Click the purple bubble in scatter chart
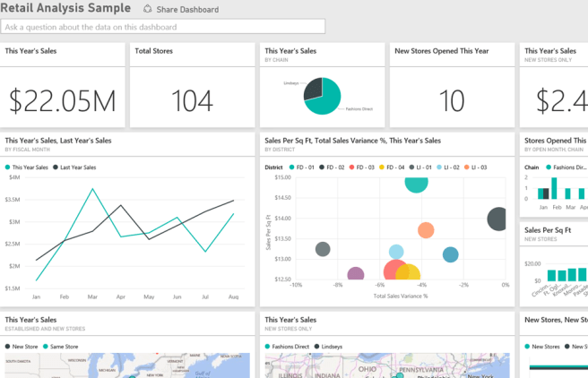588x378 pixels. (x=356, y=275)
